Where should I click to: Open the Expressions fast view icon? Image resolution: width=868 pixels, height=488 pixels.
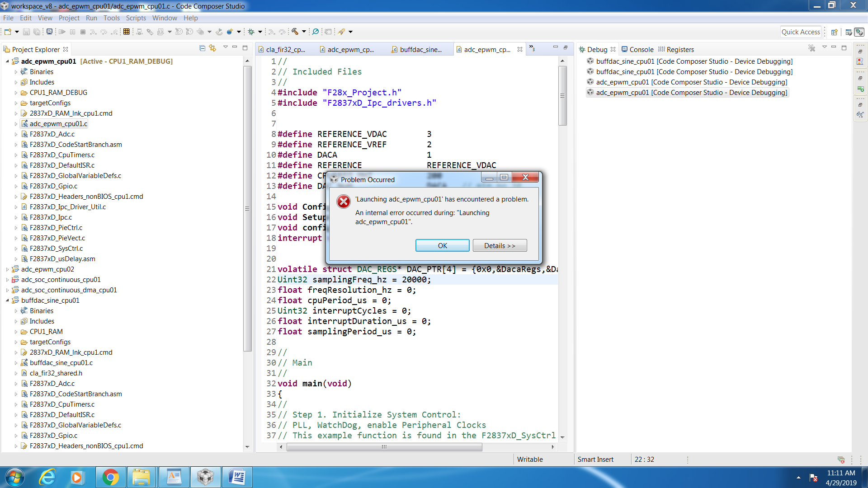tap(860, 115)
